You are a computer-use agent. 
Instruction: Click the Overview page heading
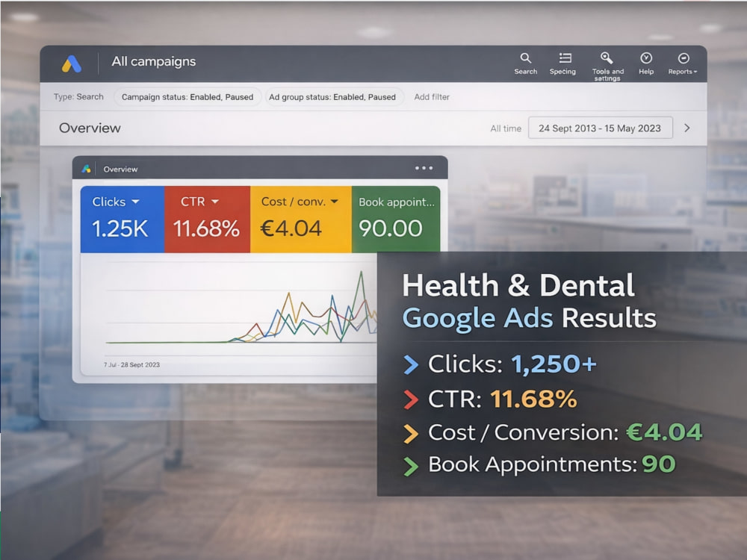(90, 128)
